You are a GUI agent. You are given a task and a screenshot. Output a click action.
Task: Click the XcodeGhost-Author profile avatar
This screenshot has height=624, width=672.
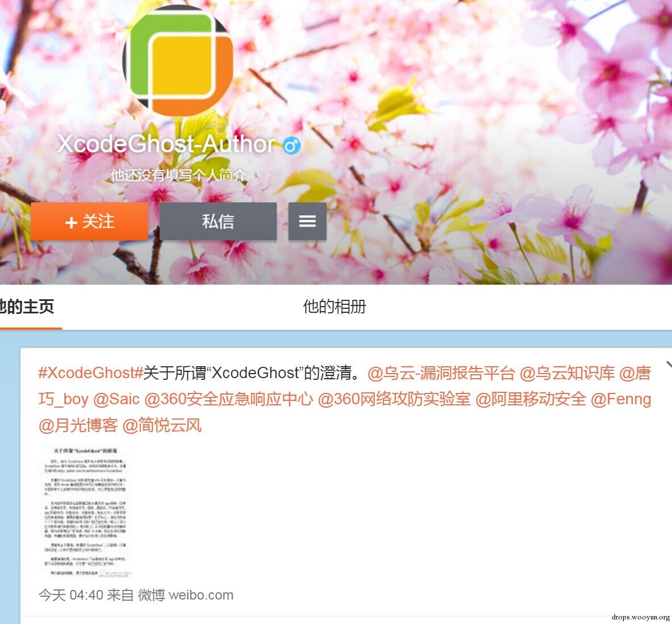tap(178, 60)
